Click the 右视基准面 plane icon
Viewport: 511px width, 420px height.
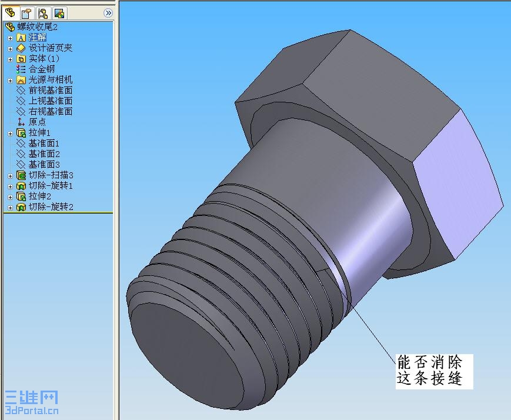[21, 112]
